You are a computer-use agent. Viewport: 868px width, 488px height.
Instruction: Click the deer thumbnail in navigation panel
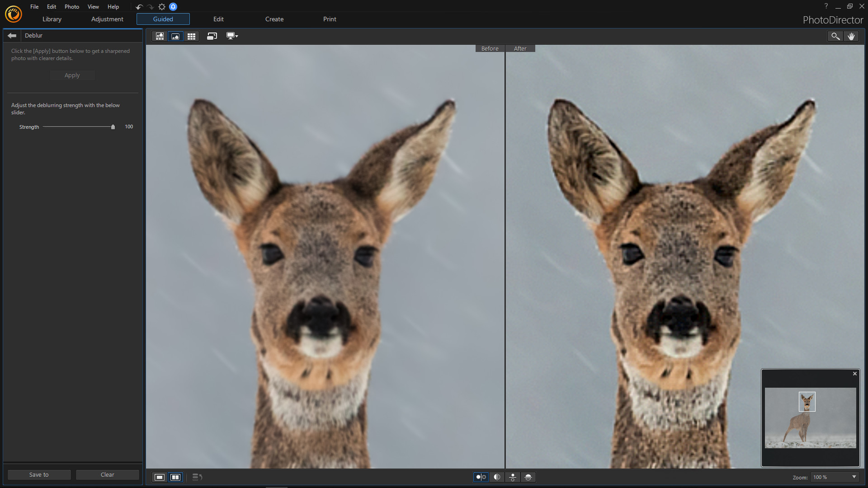[807, 402]
